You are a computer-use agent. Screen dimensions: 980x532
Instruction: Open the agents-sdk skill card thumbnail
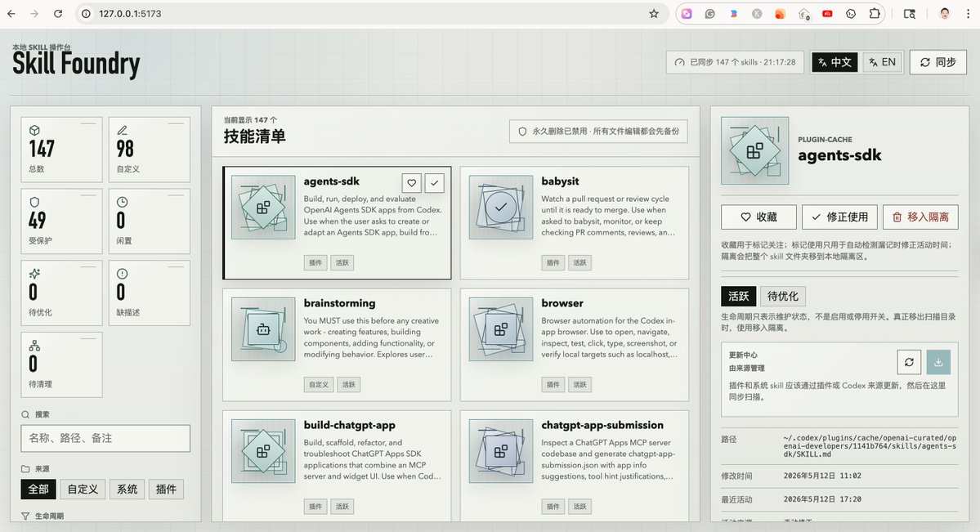263,207
